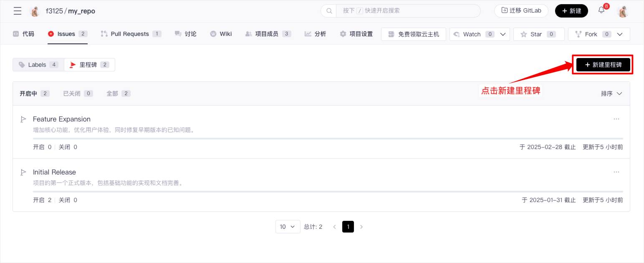Screen dimensions: 644x263
Task: Click the 新建里程碑 button
Action: pyautogui.click(x=603, y=65)
